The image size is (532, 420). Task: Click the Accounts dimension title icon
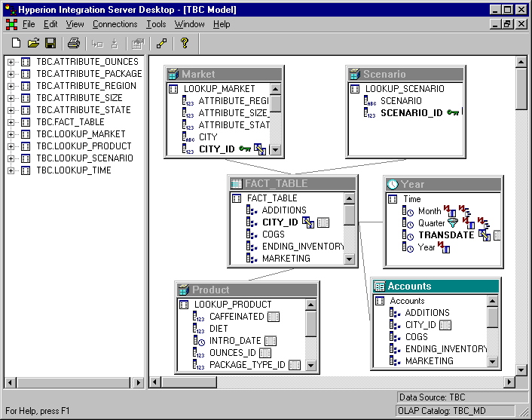pos(379,287)
